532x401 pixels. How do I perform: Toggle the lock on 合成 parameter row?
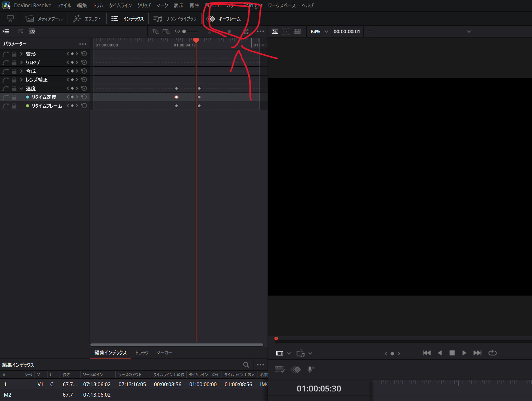pos(14,71)
